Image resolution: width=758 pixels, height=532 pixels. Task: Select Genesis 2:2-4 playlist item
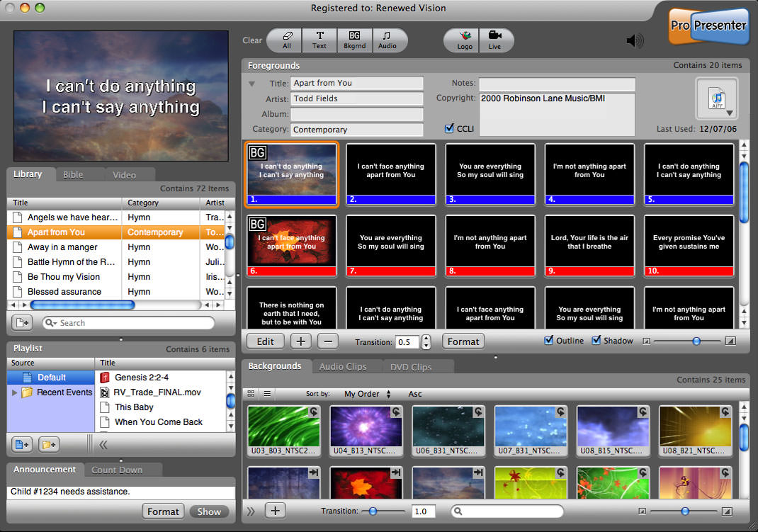[x=161, y=378]
